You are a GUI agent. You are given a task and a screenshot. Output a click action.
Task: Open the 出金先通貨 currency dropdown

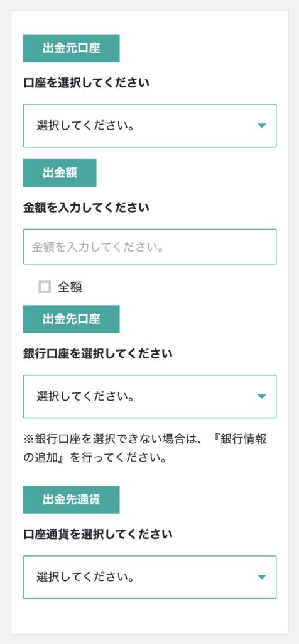pos(149,577)
